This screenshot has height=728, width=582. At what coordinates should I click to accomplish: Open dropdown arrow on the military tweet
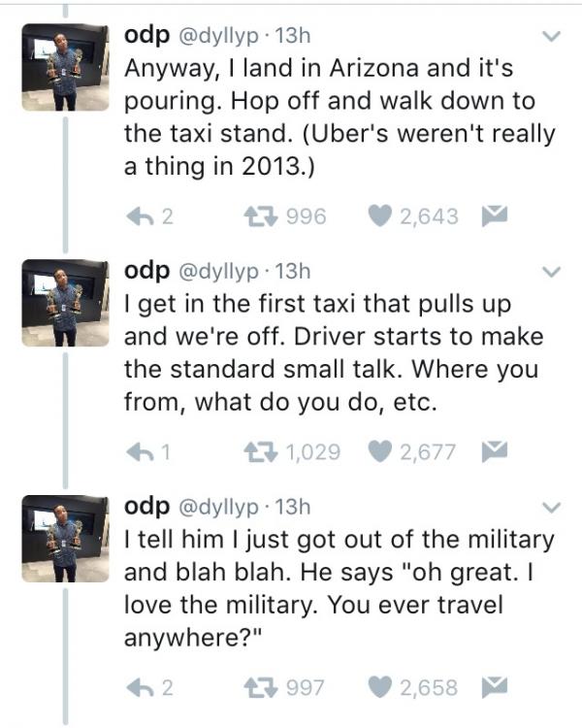point(552,508)
